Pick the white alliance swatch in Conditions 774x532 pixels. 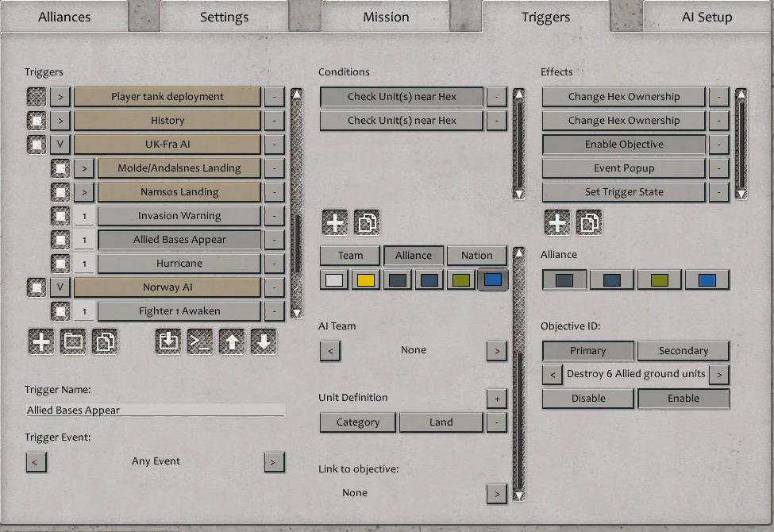click(x=334, y=280)
